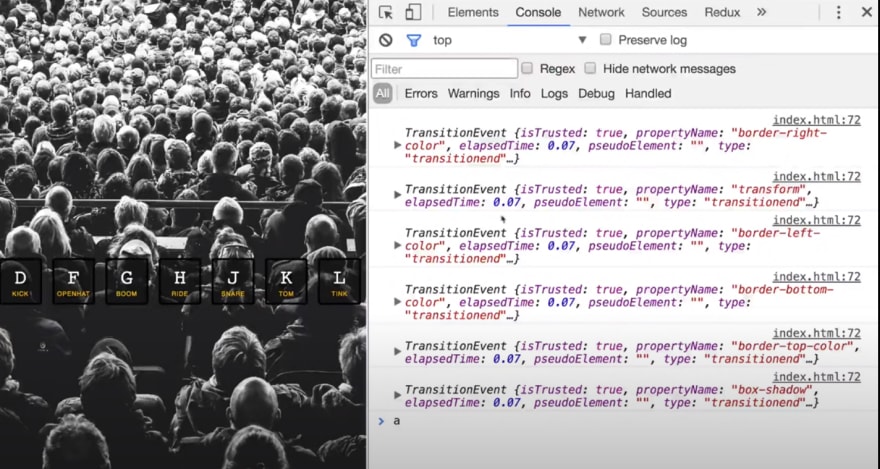The width and height of the screenshot is (880, 469).
Task: Open the Sources tab
Action: pos(664,12)
